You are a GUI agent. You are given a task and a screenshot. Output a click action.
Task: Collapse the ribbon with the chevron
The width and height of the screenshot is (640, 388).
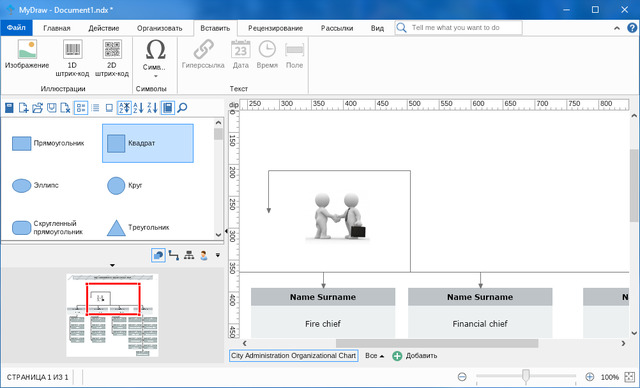pyautogui.click(x=617, y=28)
